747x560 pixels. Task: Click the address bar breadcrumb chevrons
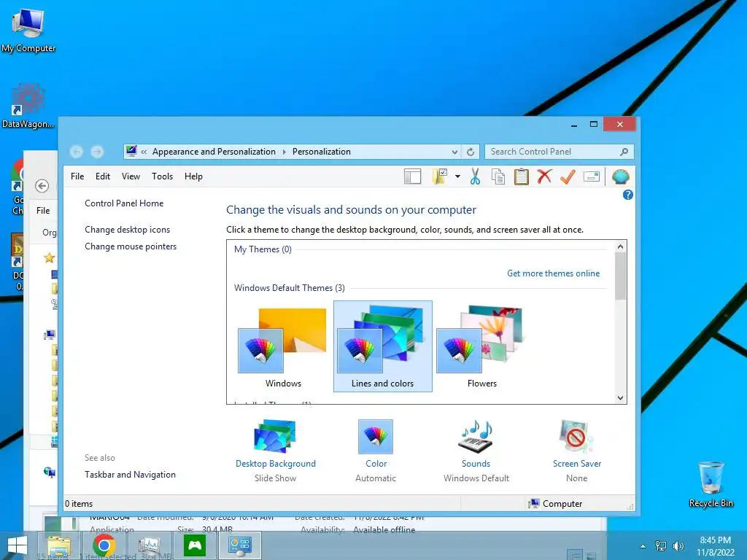pyautogui.click(x=144, y=152)
